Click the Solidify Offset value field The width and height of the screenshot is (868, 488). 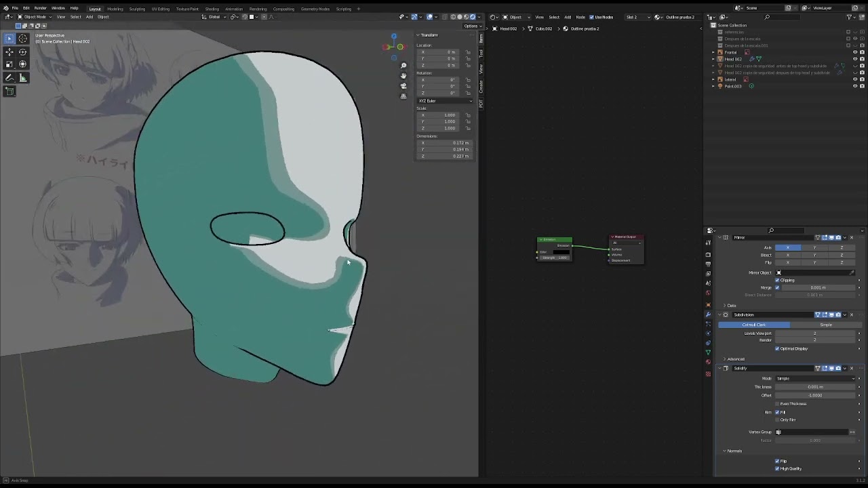coord(815,395)
